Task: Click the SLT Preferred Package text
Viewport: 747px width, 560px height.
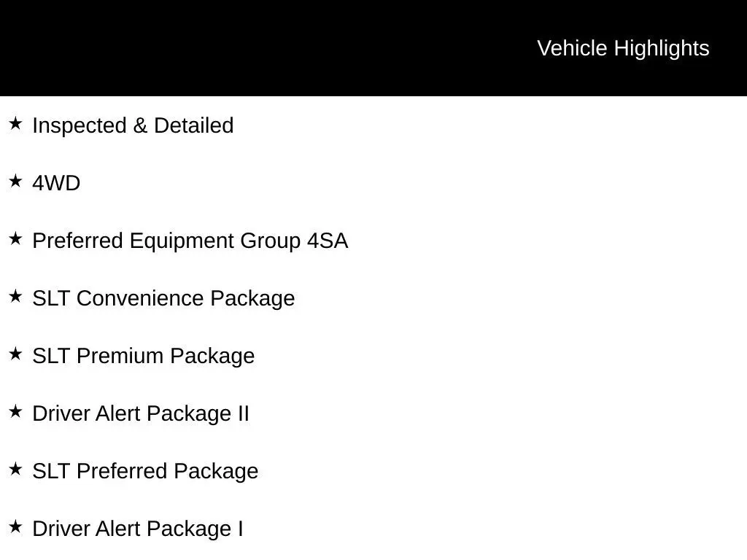Action: 145,472
